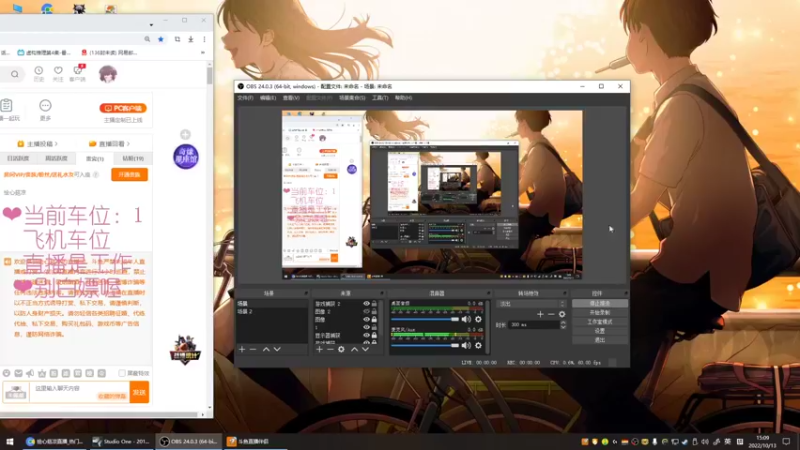
Task: Click zoom magnifier icon in address bar
Action: 147,39
